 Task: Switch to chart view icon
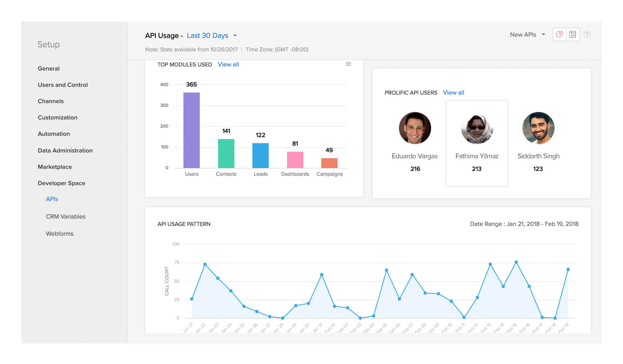pyautogui.click(x=559, y=35)
